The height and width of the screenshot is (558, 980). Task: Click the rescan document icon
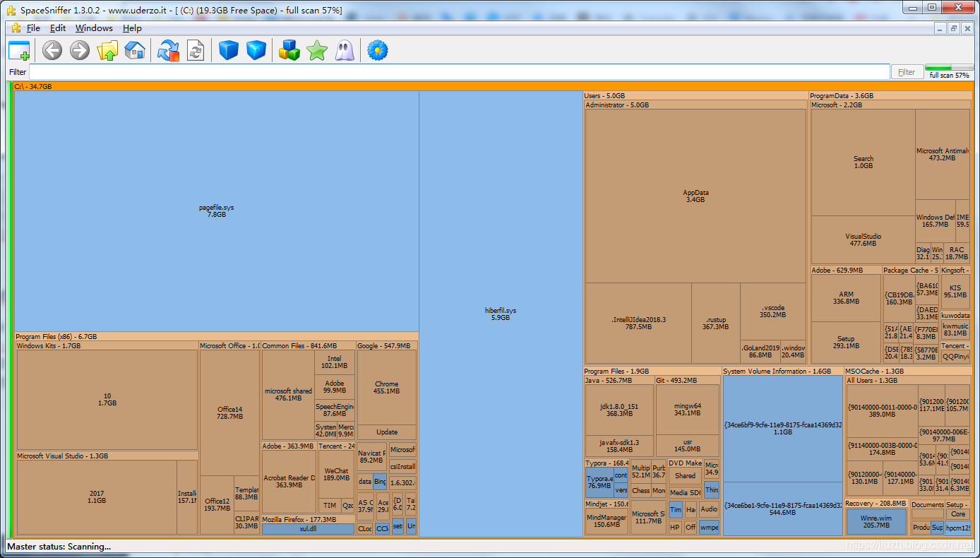pos(196,50)
